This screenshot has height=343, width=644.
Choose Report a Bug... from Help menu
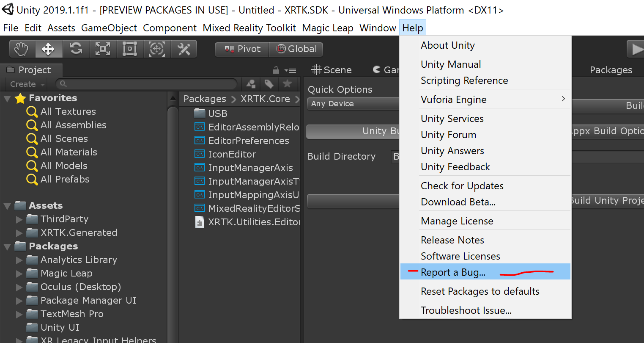point(485,272)
